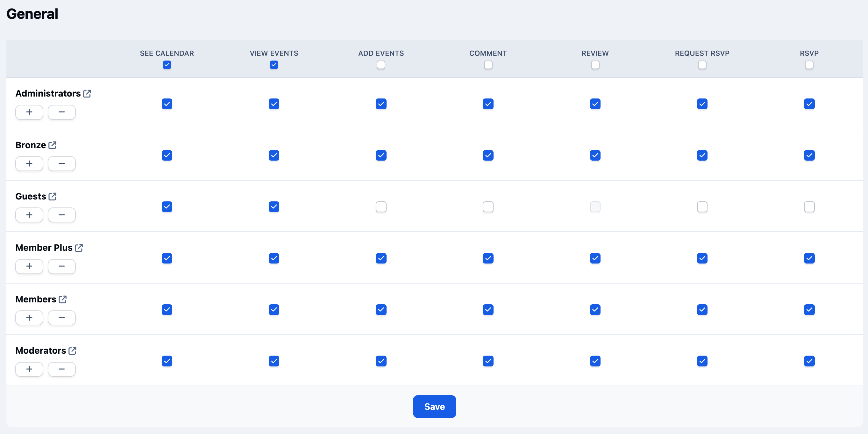Image resolution: width=868 pixels, height=434 pixels.
Task: Click the minus button under Bronze
Action: coord(62,163)
